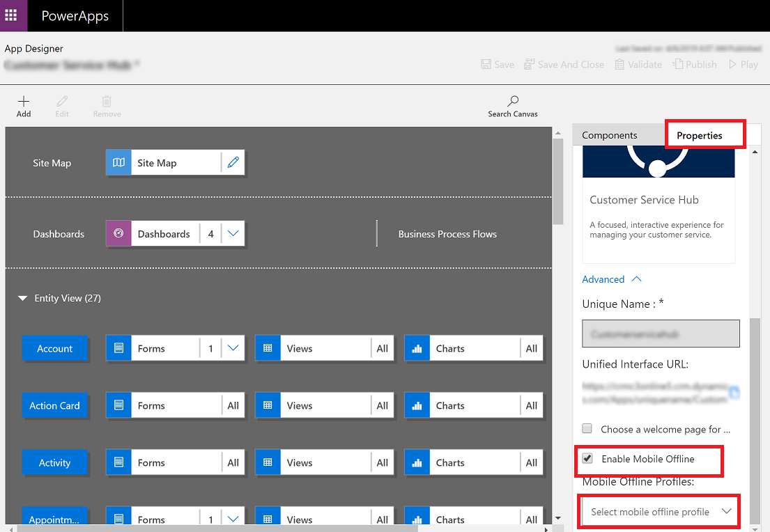Open the Select mobile offline profile dropdown

658,511
